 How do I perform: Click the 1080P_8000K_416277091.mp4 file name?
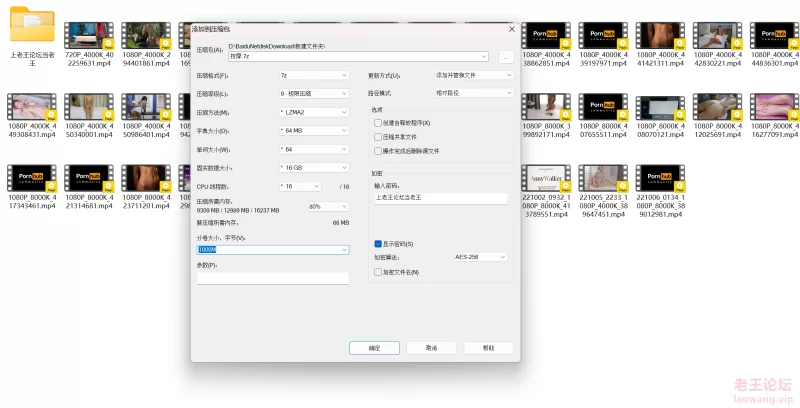click(x=775, y=131)
